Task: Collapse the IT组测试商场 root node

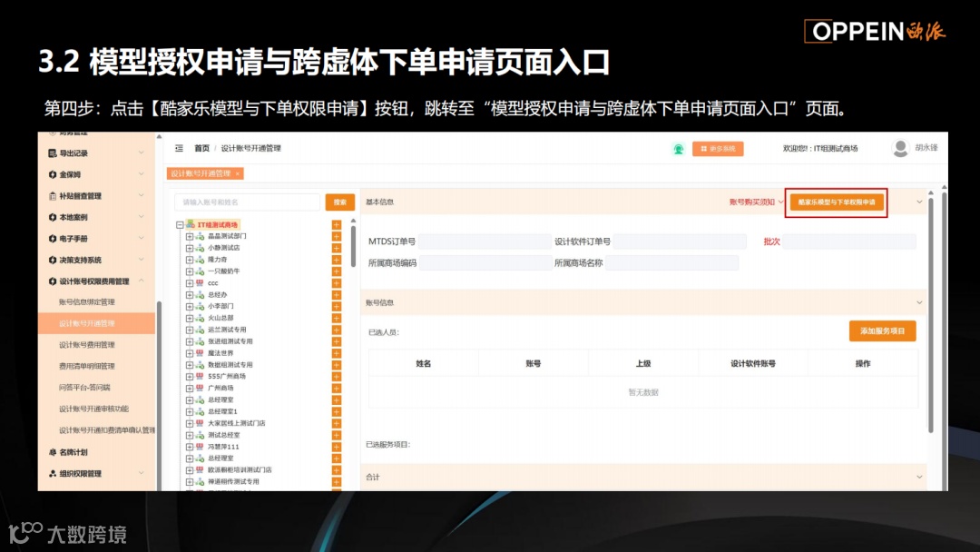Action: click(x=180, y=224)
